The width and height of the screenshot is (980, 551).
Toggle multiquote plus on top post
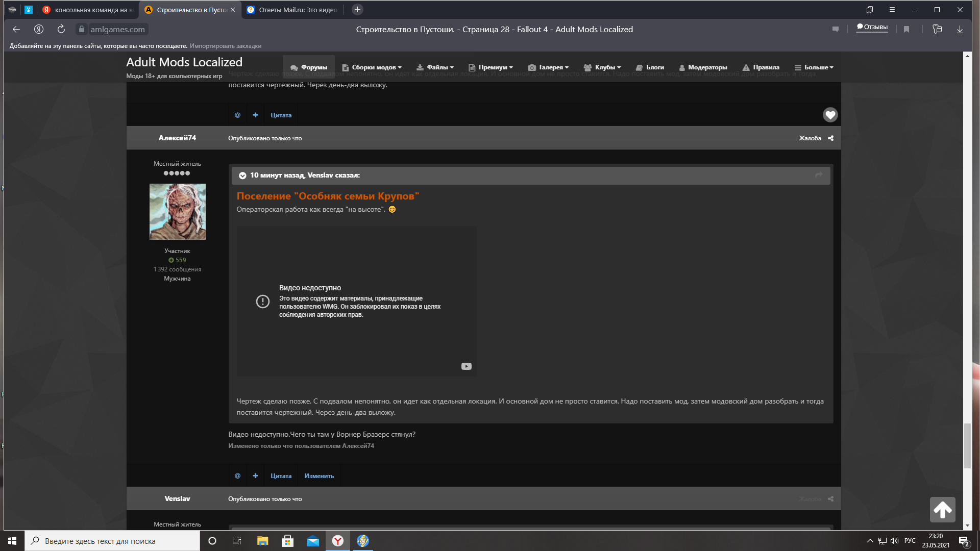tap(255, 115)
